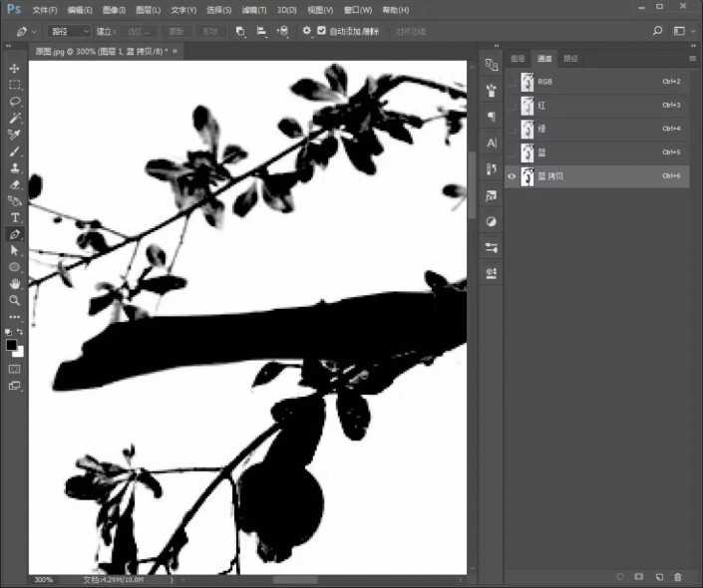Hide the 蓝 拷贝 channel eye icon

[x=513, y=176]
